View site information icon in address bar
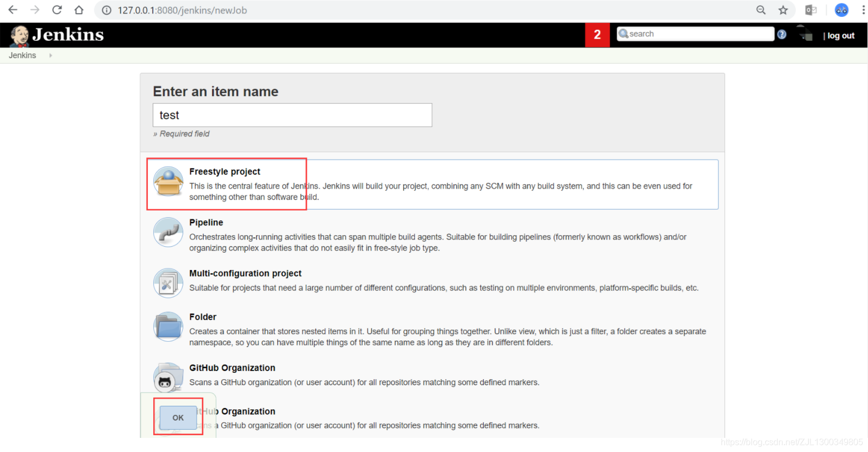The width and height of the screenshot is (868, 452). (x=107, y=10)
